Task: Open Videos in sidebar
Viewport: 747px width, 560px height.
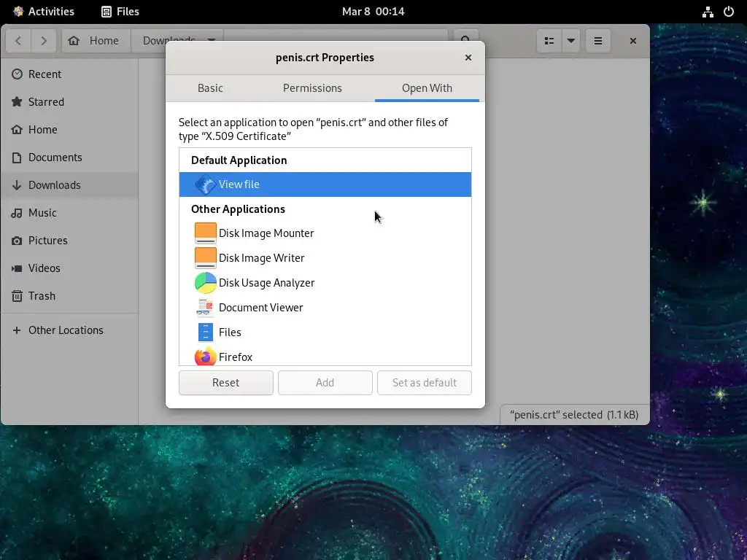Action: (x=69, y=268)
